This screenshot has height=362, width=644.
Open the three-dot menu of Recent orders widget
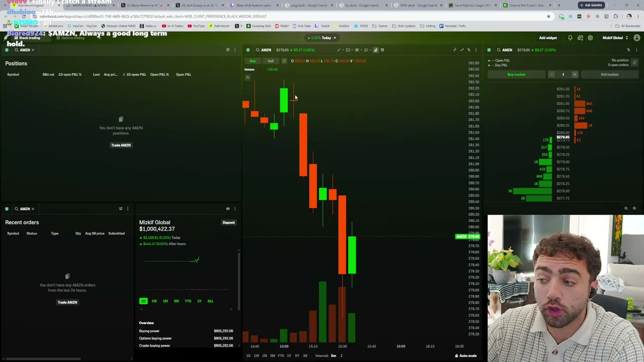(127, 209)
